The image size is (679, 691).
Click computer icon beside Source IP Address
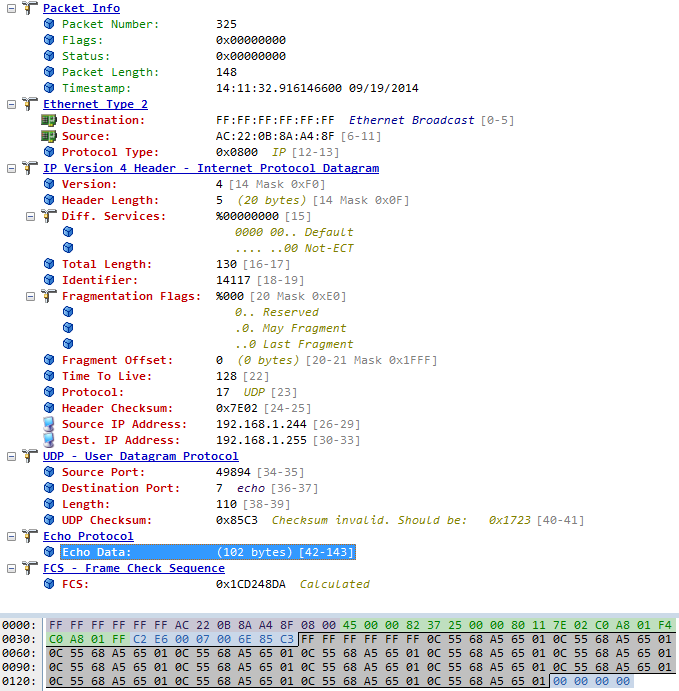pos(49,424)
